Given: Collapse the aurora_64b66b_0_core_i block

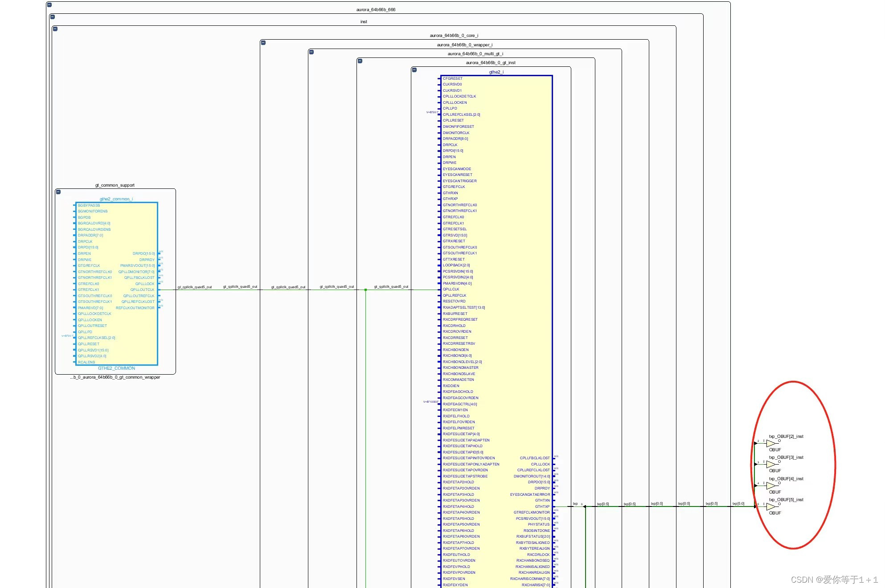Looking at the screenshot, I should (x=55, y=29).
